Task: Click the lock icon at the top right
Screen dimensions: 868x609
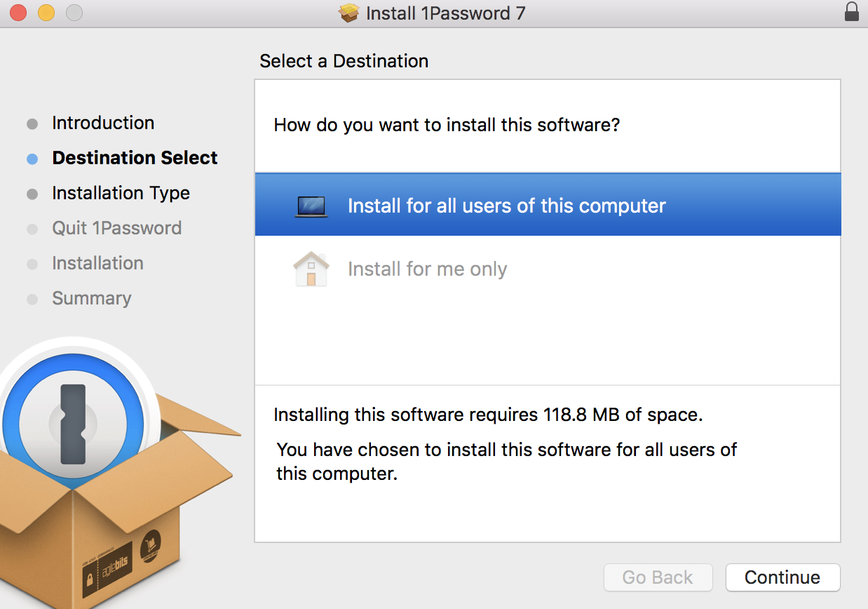Action: coord(851,12)
